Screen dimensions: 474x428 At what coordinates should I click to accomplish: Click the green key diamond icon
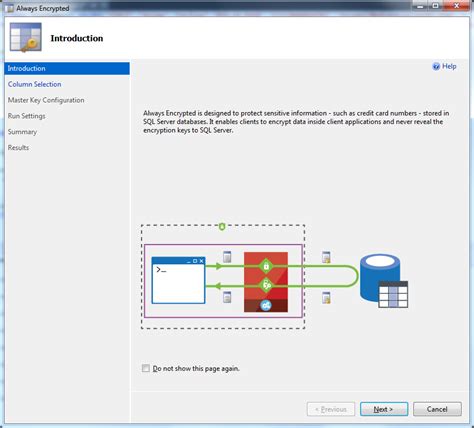266,285
